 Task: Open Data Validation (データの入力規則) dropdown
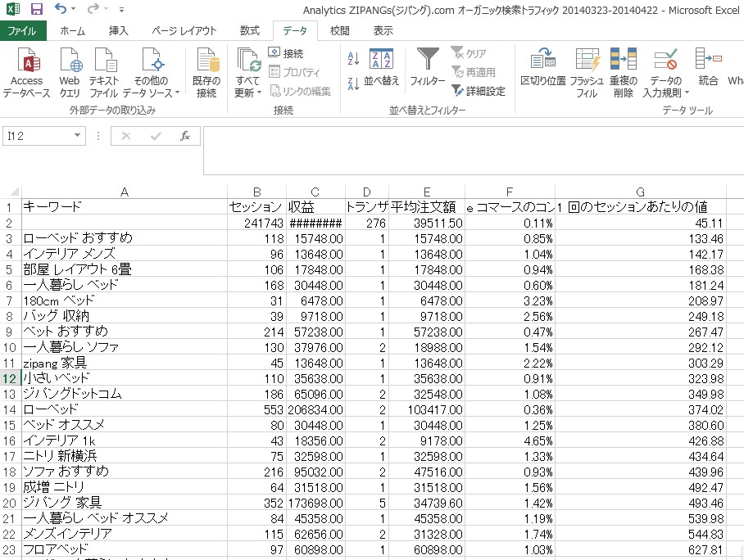tap(665, 93)
